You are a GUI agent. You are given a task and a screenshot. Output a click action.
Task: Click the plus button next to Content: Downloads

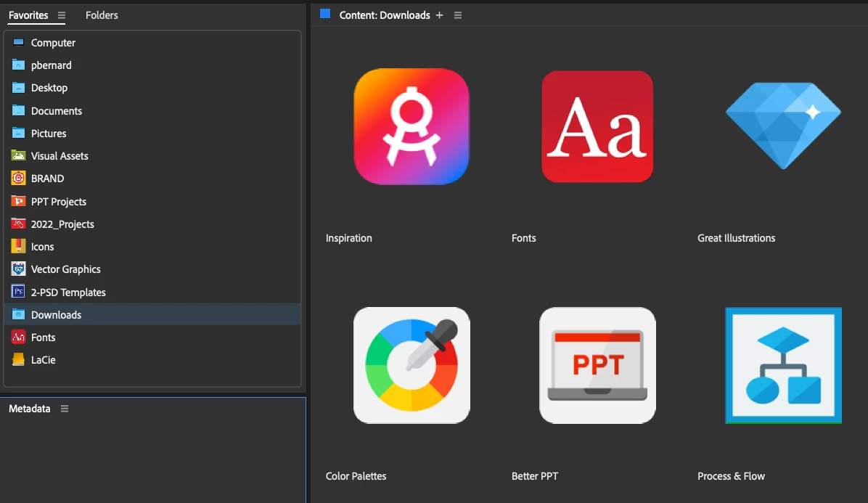click(x=440, y=15)
